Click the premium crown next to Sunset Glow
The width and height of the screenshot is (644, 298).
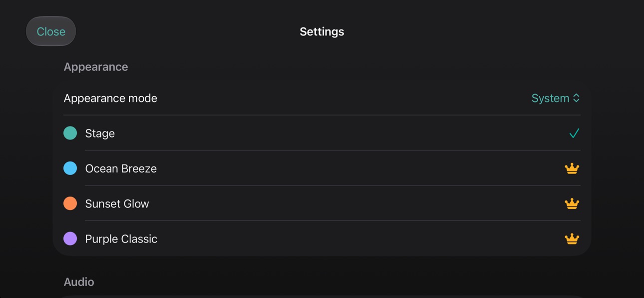tap(572, 203)
